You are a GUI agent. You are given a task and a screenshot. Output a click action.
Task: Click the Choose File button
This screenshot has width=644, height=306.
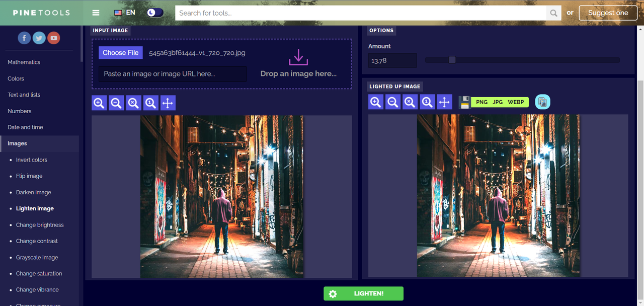point(121,53)
